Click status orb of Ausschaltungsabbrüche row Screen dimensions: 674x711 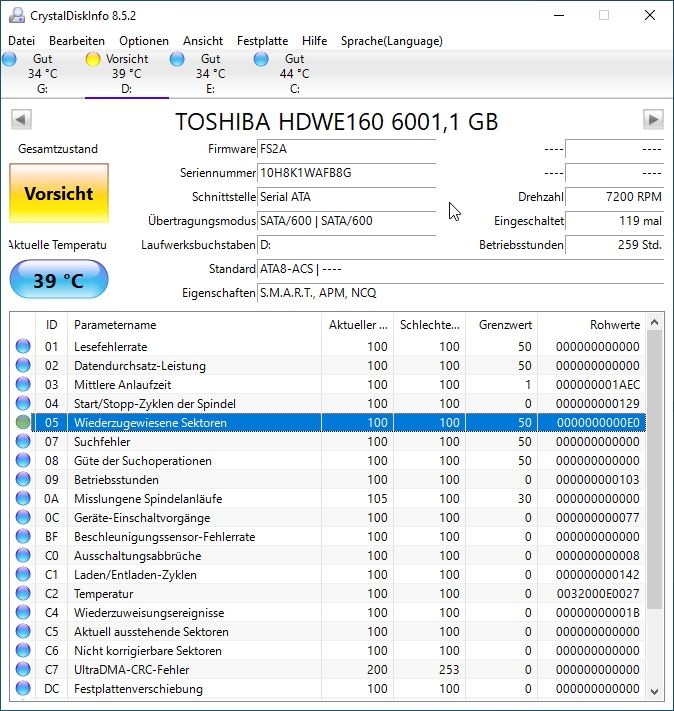(x=23, y=555)
